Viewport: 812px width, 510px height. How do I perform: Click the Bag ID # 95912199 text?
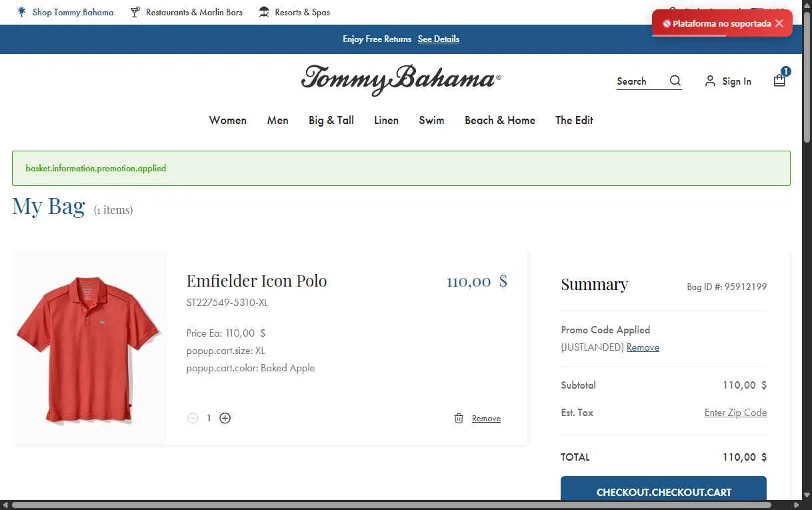pos(727,287)
